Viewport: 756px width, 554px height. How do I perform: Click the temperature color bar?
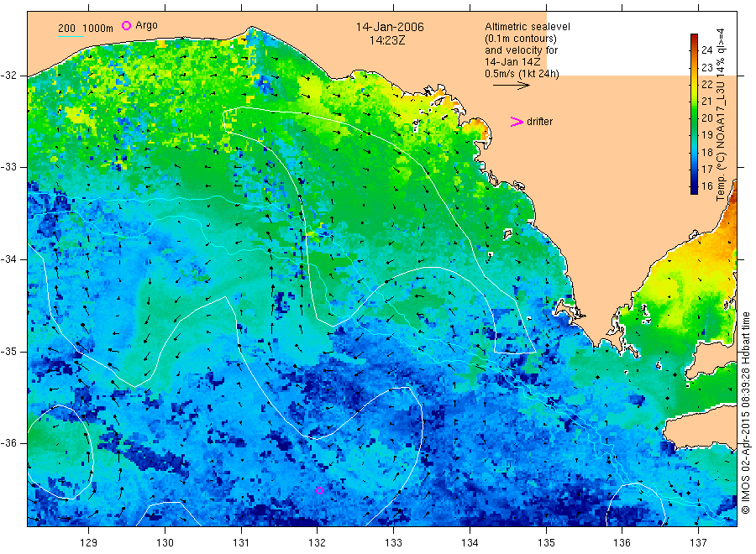coord(694,113)
